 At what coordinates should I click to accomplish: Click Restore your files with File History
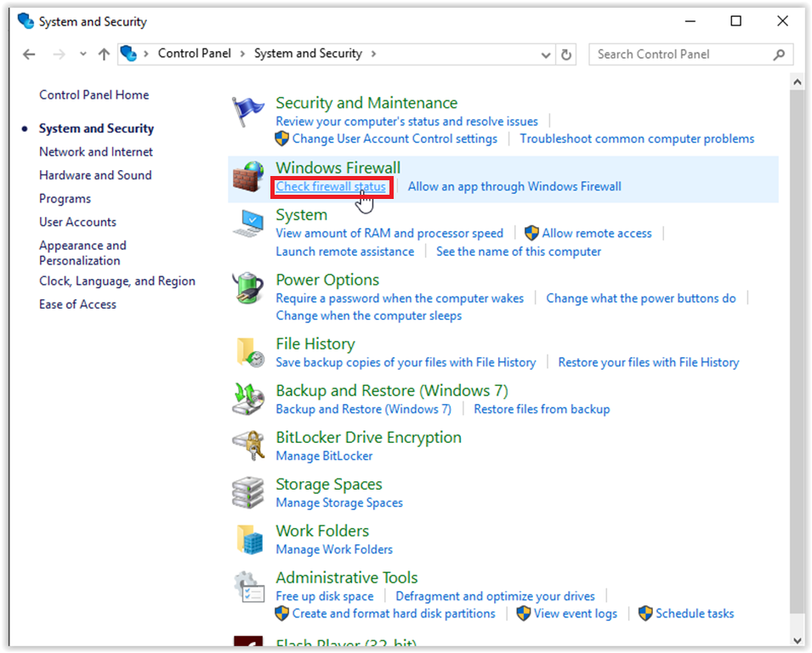click(649, 362)
